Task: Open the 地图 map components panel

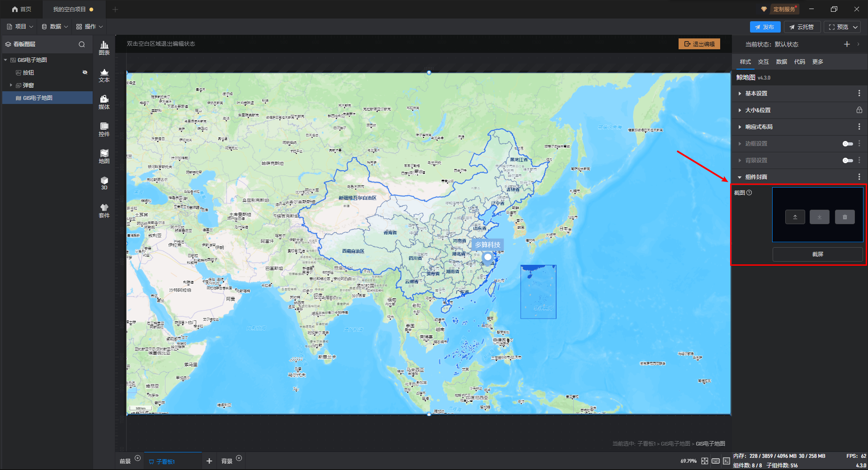Action: tap(104, 156)
